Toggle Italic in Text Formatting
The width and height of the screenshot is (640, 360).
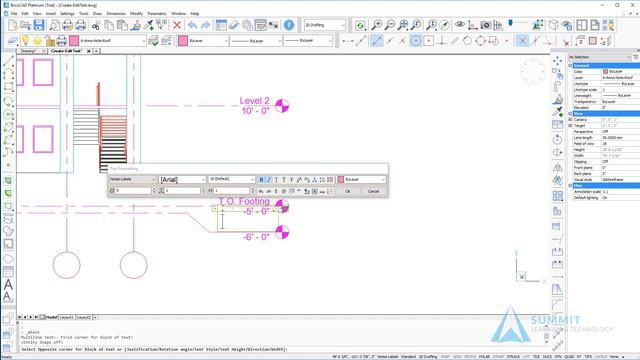pos(269,180)
